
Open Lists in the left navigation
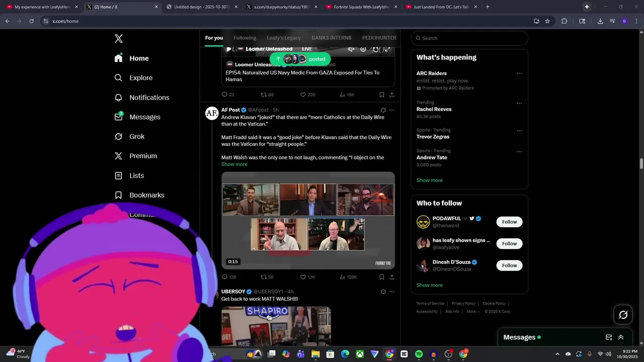pyautogui.click(x=129, y=175)
